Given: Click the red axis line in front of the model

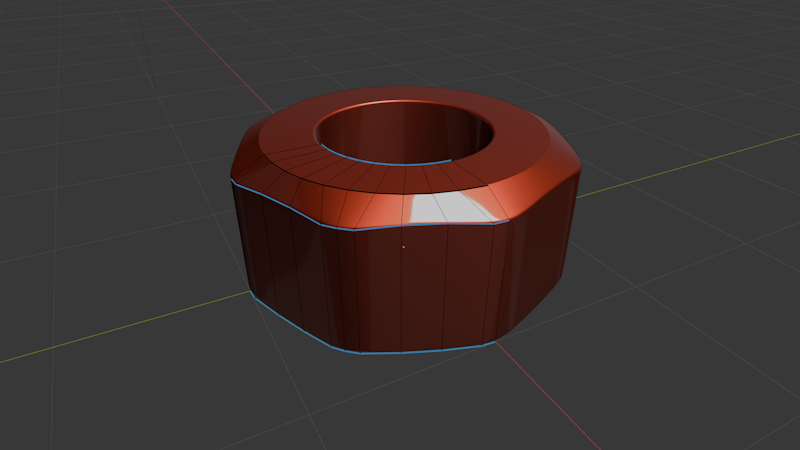Looking at the screenshot, I should tap(548, 395).
